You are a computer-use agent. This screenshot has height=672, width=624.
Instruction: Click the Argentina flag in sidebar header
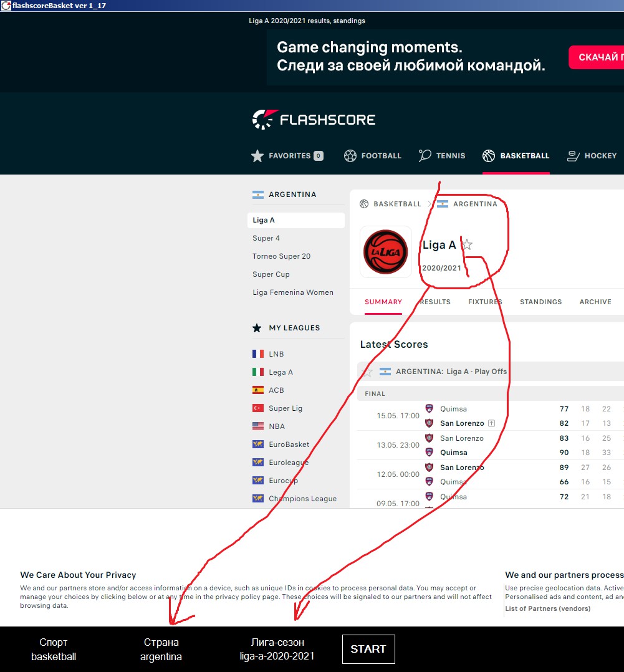(x=258, y=194)
